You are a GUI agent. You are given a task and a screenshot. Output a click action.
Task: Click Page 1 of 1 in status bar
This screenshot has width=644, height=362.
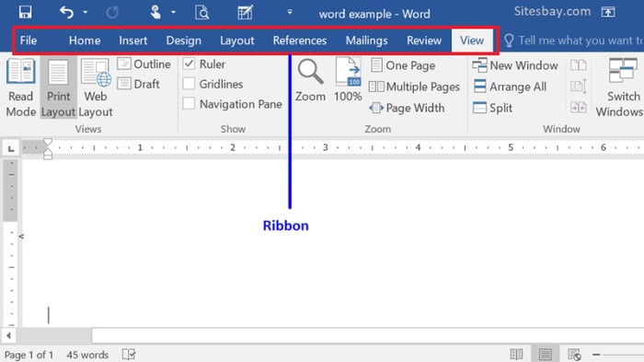click(x=29, y=355)
